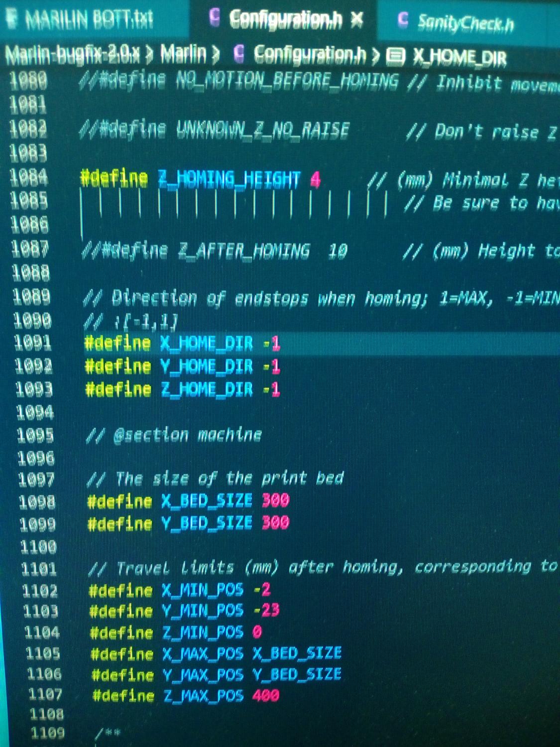Click the 300 value of Y_BED_SIZE
560x747 pixels.
click(276, 522)
